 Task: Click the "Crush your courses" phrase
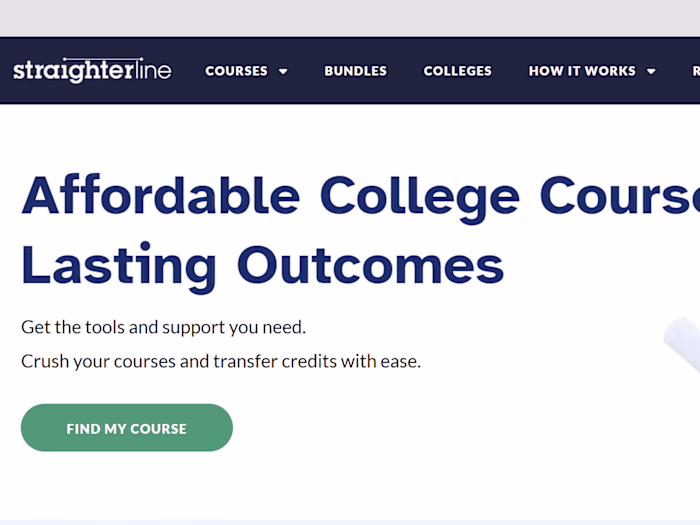click(98, 361)
